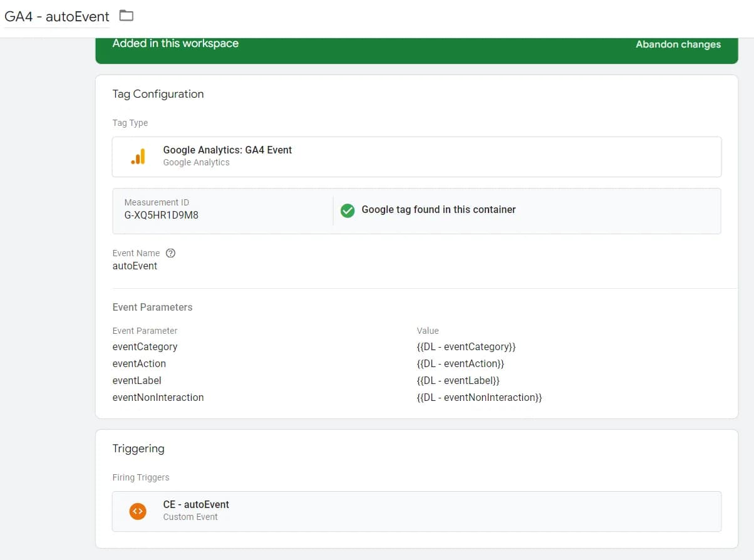
Task: Click the Tag Configuration heading
Action: click(x=158, y=94)
